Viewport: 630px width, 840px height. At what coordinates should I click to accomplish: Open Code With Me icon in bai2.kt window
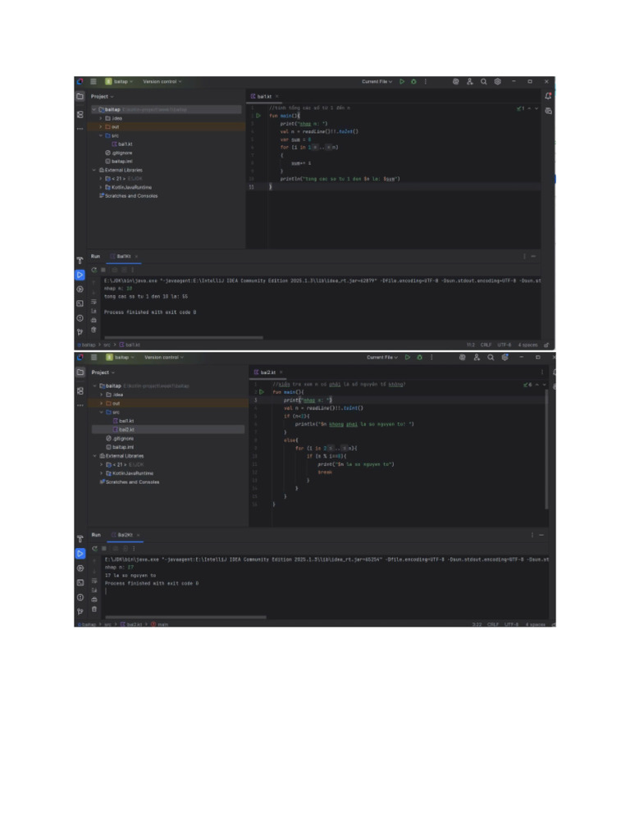point(477,358)
